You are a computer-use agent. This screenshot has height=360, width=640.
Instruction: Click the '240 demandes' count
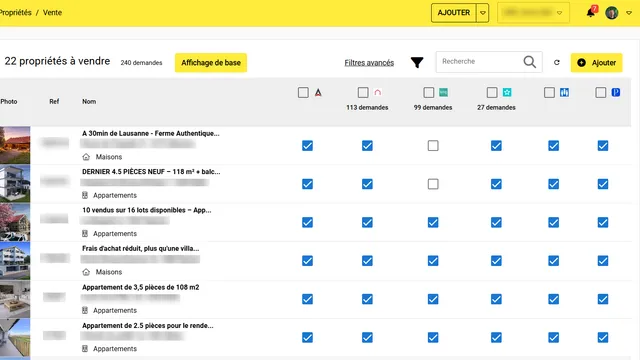pos(141,62)
